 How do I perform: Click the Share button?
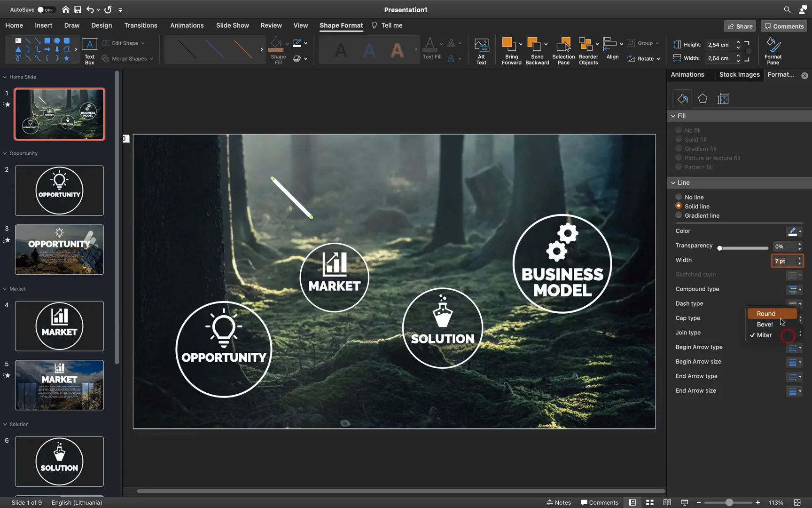point(740,26)
